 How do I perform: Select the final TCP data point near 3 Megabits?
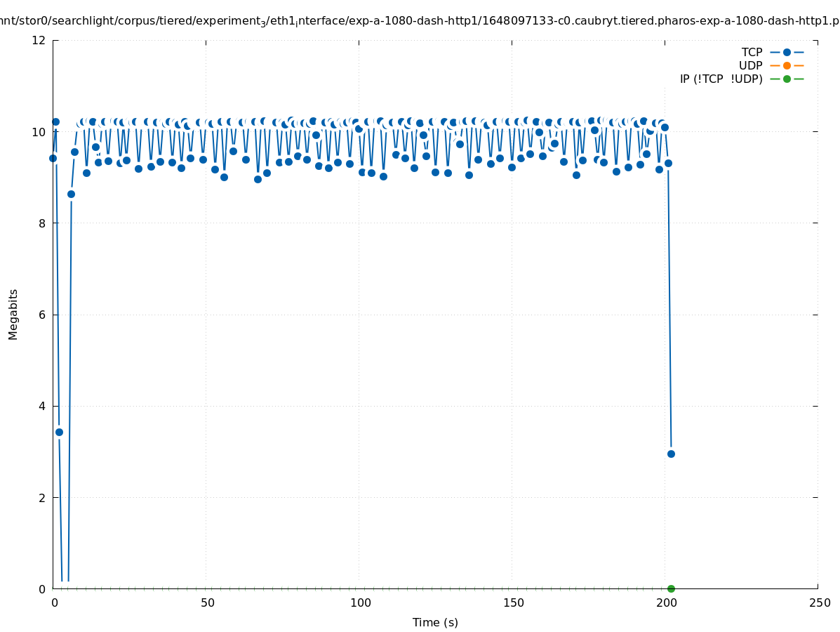pyautogui.click(x=671, y=454)
